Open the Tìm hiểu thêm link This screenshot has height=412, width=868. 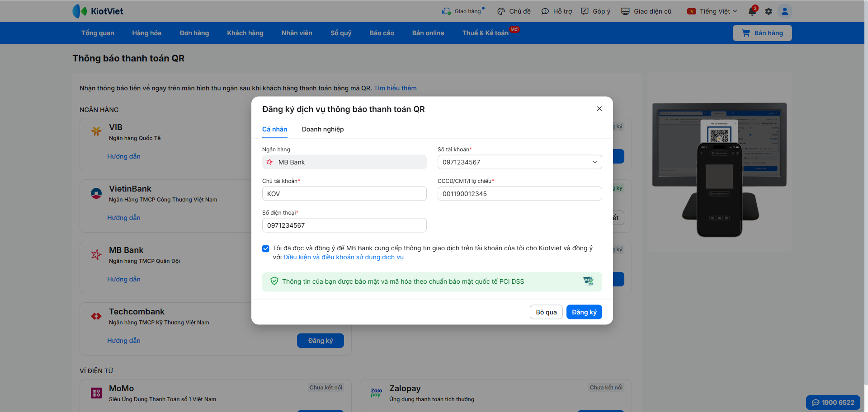[395, 88]
